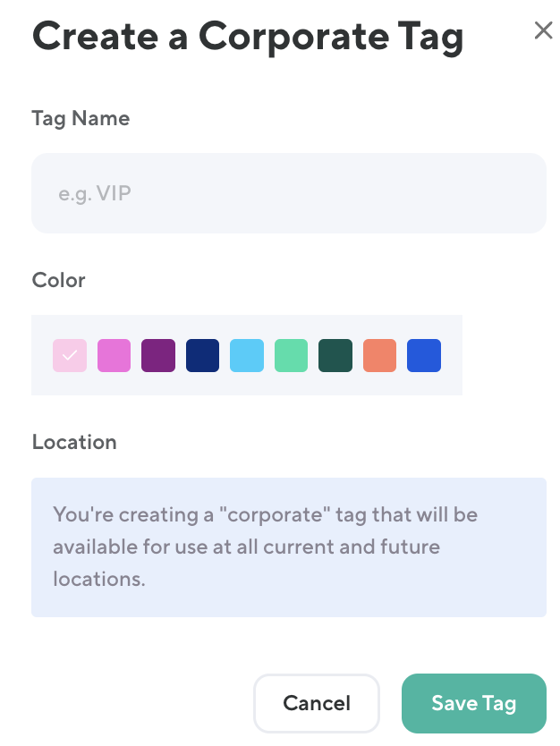Pick the orchid pink color swatch
Viewport: 560px width, 746px height.
coord(114,355)
